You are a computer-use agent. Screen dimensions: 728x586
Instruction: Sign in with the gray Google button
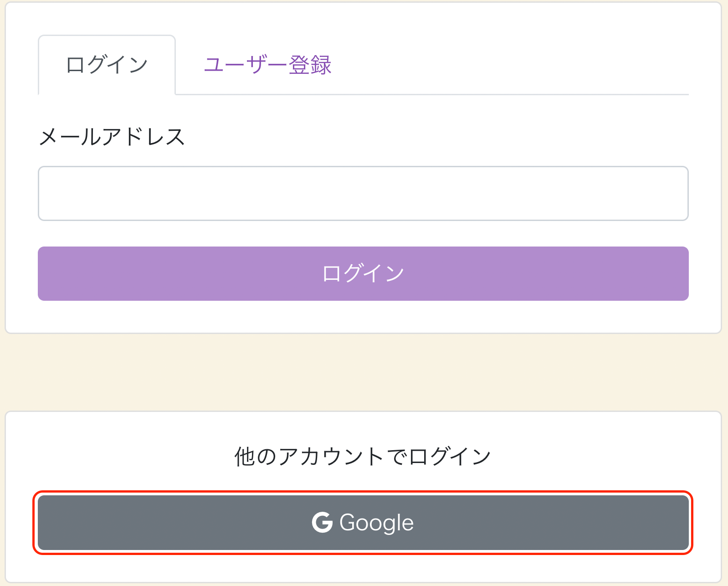coord(363,523)
